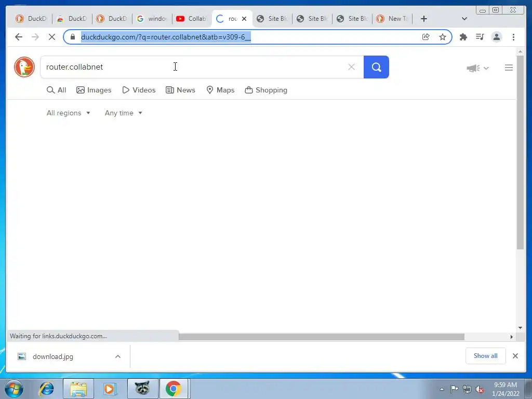Select the Images search category

tap(94, 90)
